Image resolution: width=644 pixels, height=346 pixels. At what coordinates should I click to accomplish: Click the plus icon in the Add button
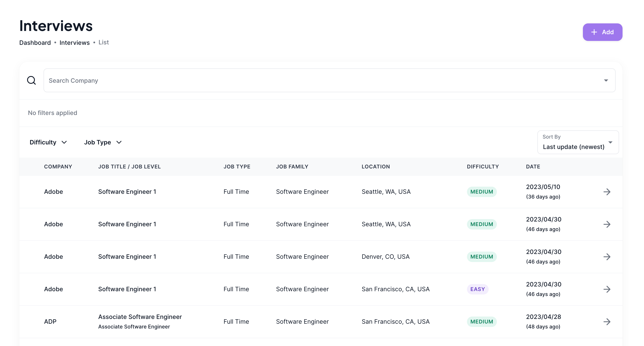pyautogui.click(x=594, y=32)
